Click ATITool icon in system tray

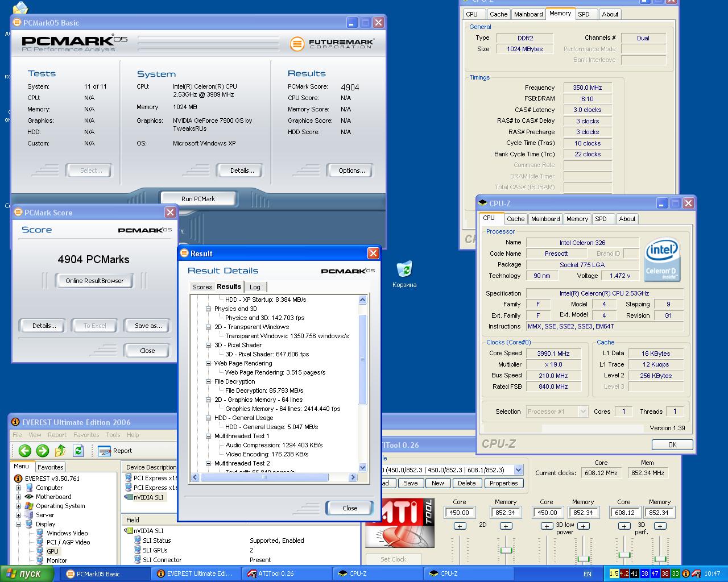coord(696,573)
